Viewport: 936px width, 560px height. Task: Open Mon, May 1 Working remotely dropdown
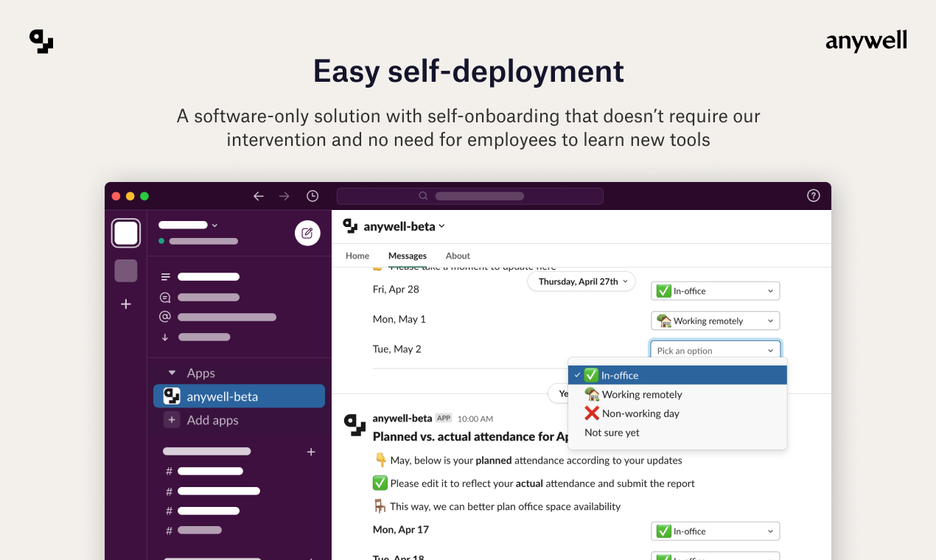(715, 321)
